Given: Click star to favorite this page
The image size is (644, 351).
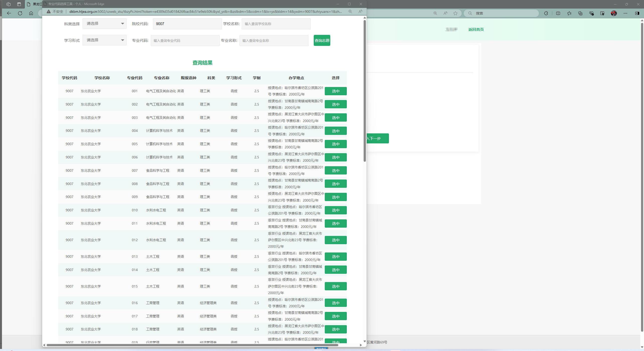Looking at the screenshot, I should tap(455, 13).
